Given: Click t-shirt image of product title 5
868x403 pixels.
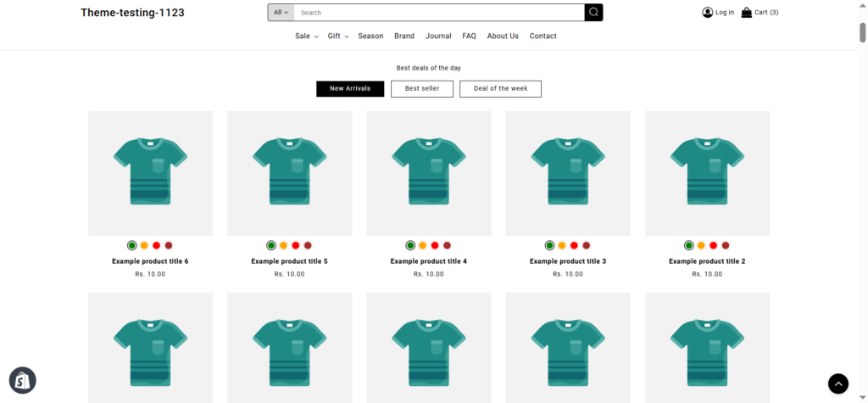Looking at the screenshot, I should (290, 174).
